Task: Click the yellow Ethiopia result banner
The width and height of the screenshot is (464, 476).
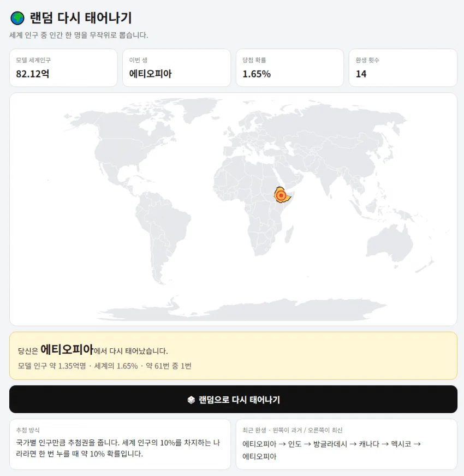Action: 233,355
